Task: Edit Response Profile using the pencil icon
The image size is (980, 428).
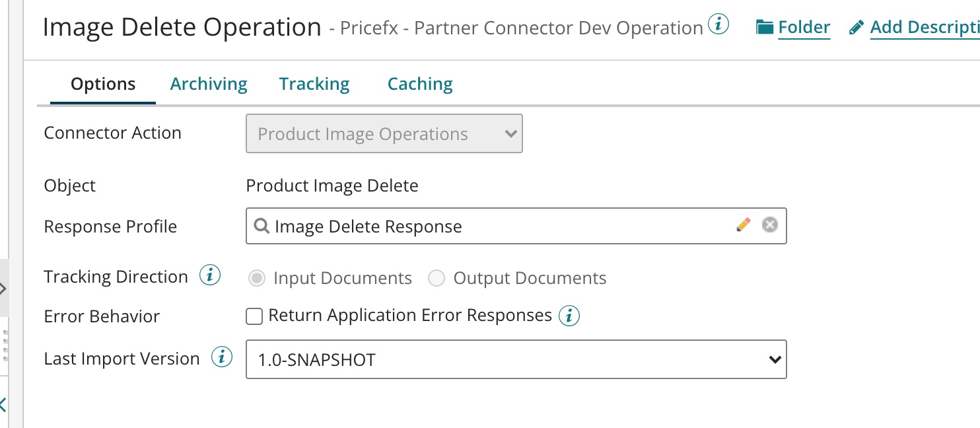Action: (x=744, y=225)
